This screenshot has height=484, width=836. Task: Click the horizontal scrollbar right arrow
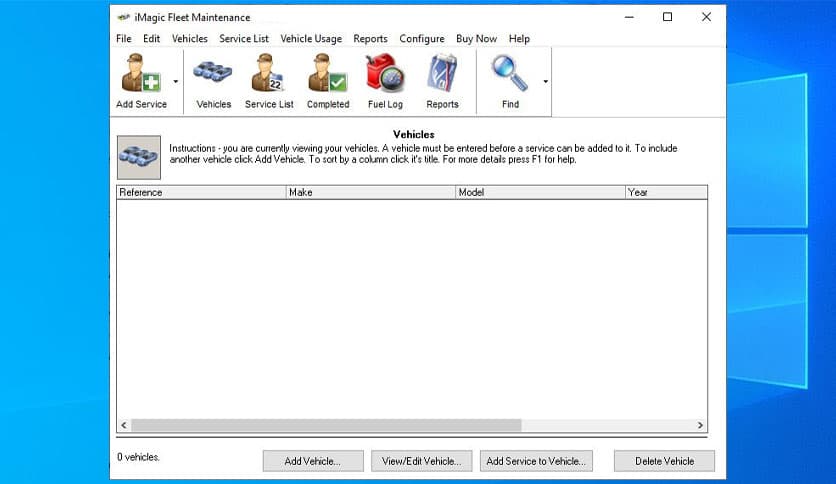point(700,425)
